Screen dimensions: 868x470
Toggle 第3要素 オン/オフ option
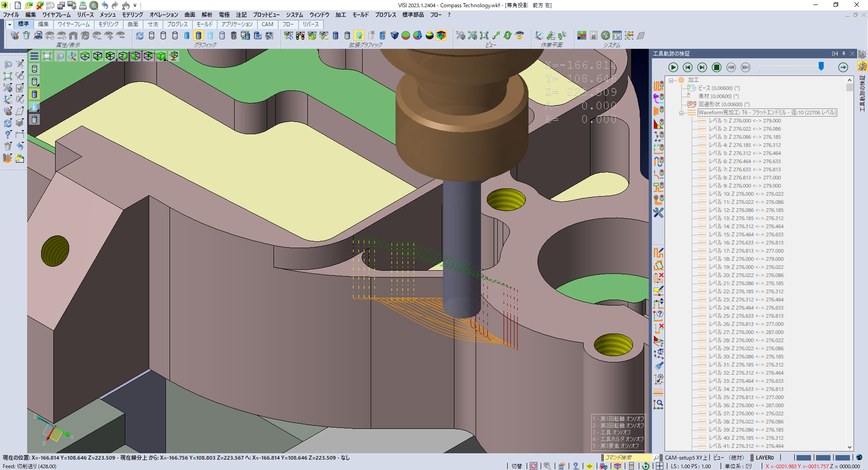point(616,446)
